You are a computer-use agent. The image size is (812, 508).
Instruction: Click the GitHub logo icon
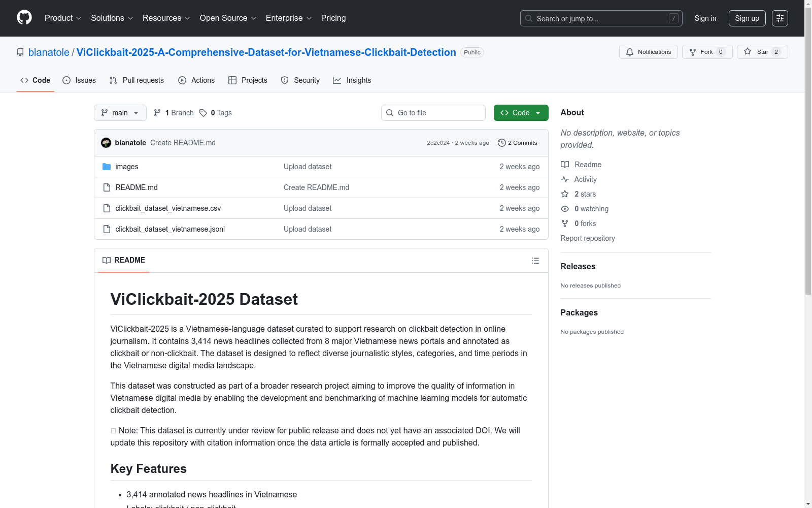(x=24, y=18)
